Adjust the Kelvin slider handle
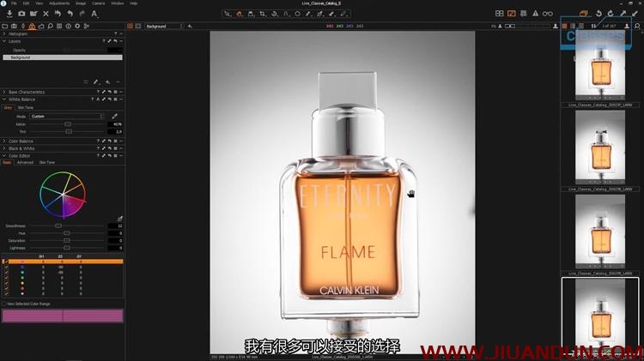 coord(68,123)
